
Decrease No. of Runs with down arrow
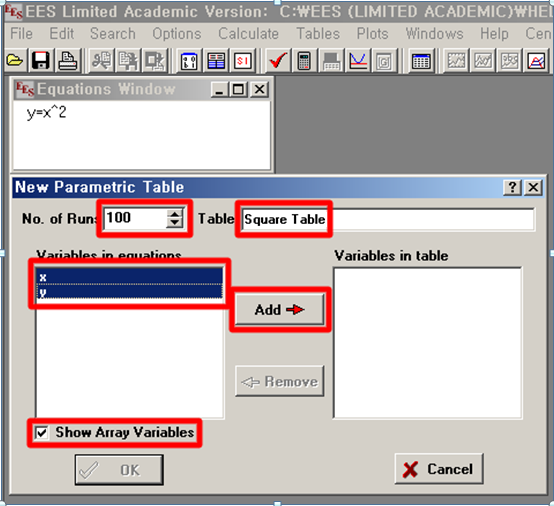click(175, 223)
